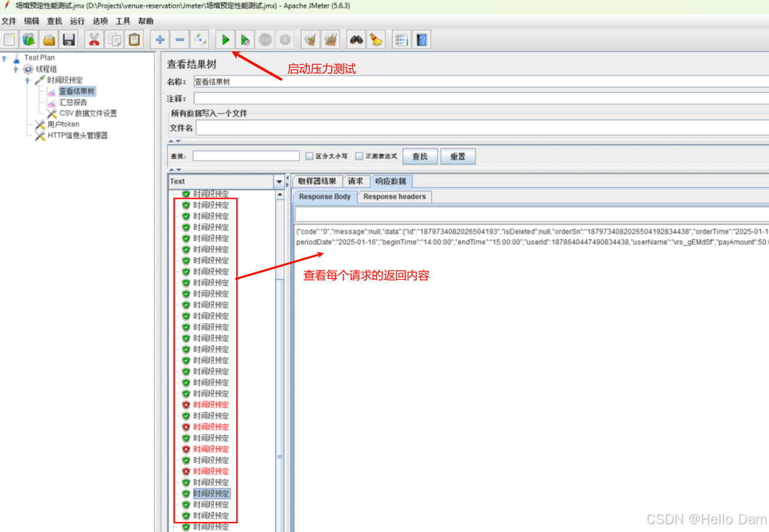The width and height of the screenshot is (769, 532).
Task: Start the test with green play icon
Action: [225, 40]
